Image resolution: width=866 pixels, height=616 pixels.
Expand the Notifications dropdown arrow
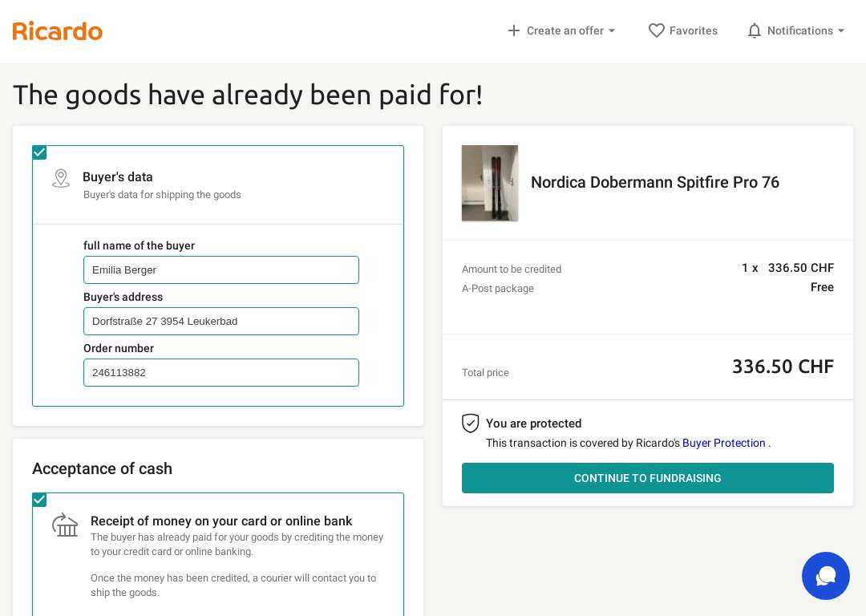(x=841, y=31)
